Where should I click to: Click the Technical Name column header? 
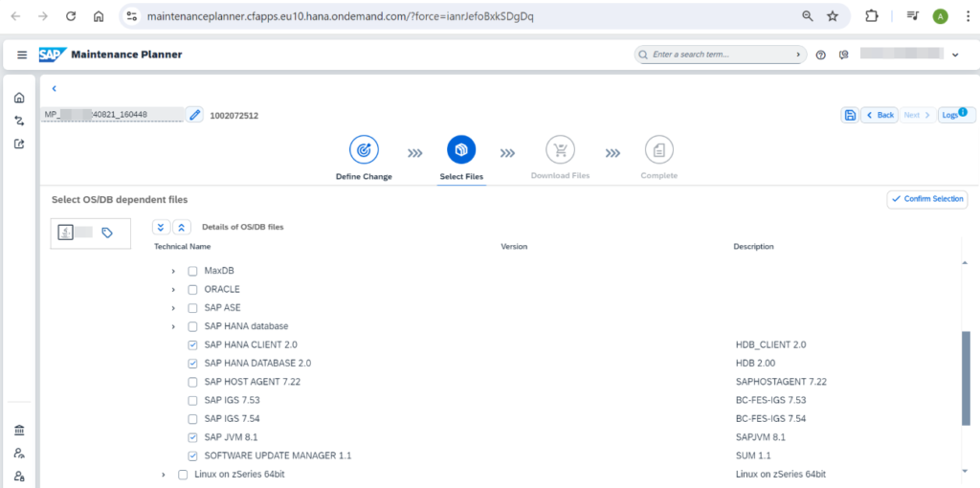point(182,247)
